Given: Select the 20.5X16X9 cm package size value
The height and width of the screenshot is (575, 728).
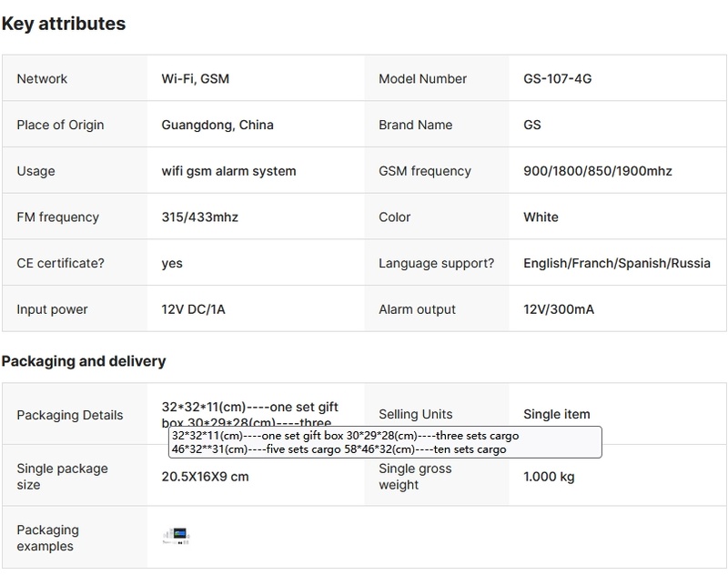Looking at the screenshot, I should (205, 477).
